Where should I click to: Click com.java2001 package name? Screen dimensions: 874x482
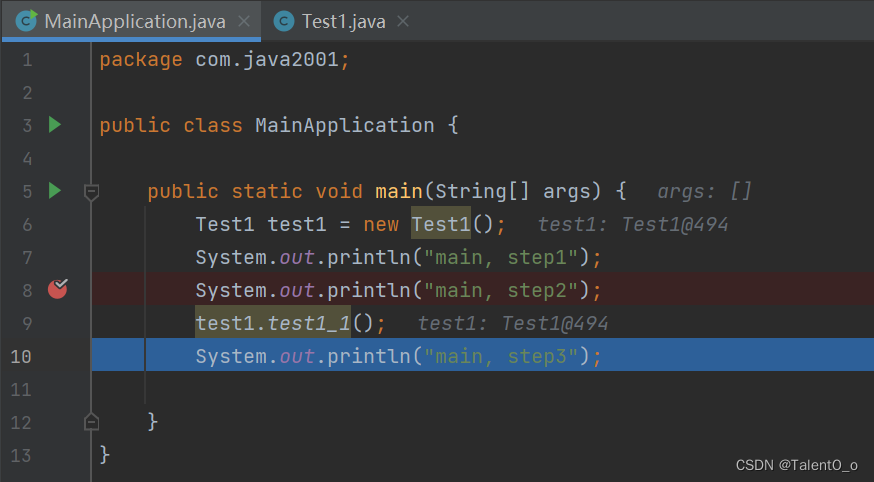267,59
